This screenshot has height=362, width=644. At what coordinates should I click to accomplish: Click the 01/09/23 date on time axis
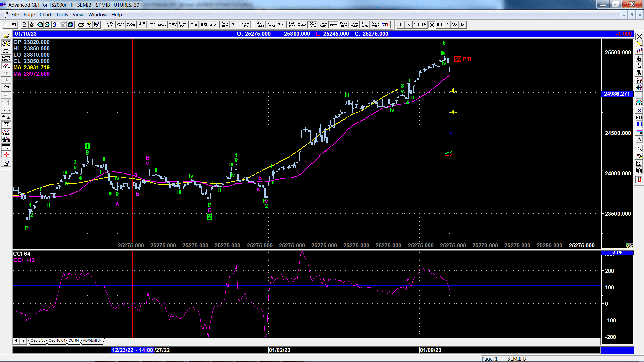[x=430, y=350]
